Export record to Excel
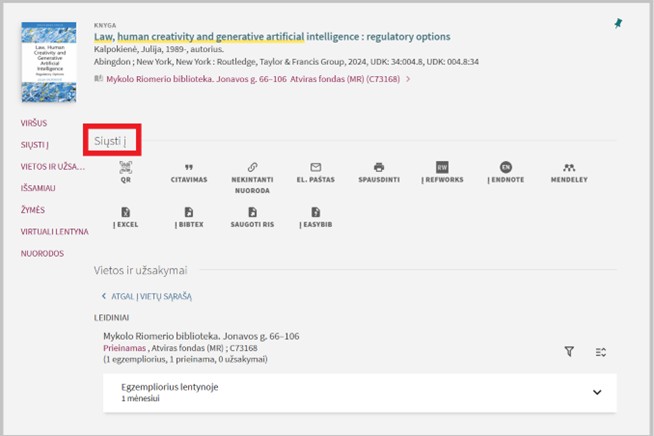The image size is (654, 436). (x=126, y=213)
